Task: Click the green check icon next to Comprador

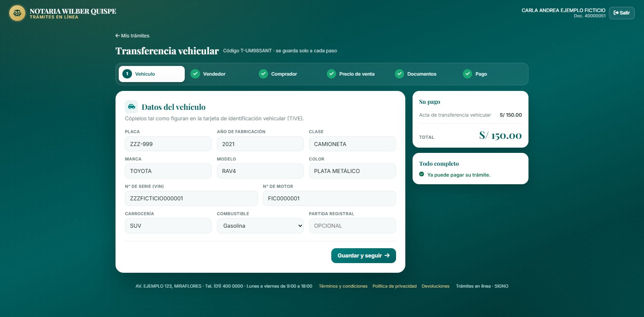Action: [x=263, y=74]
